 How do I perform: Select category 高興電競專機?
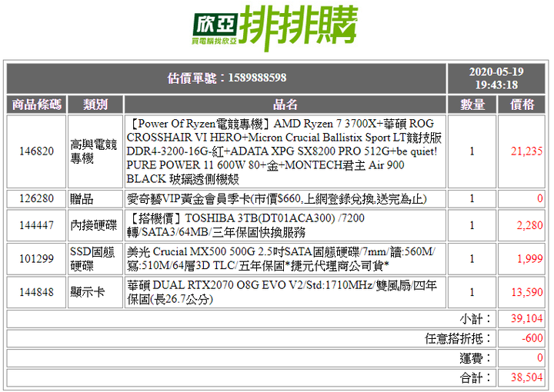pos(95,151)
